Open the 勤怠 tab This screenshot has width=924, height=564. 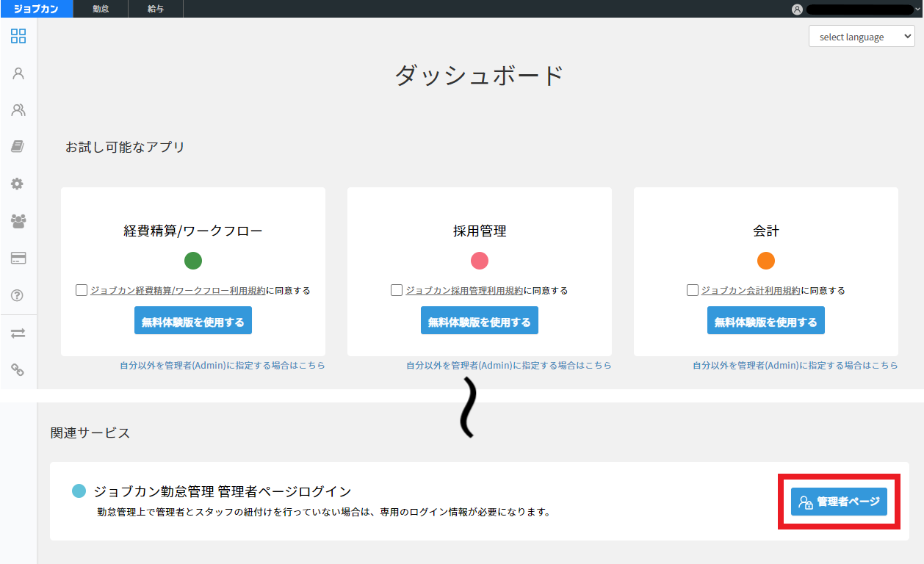point(101,9)
